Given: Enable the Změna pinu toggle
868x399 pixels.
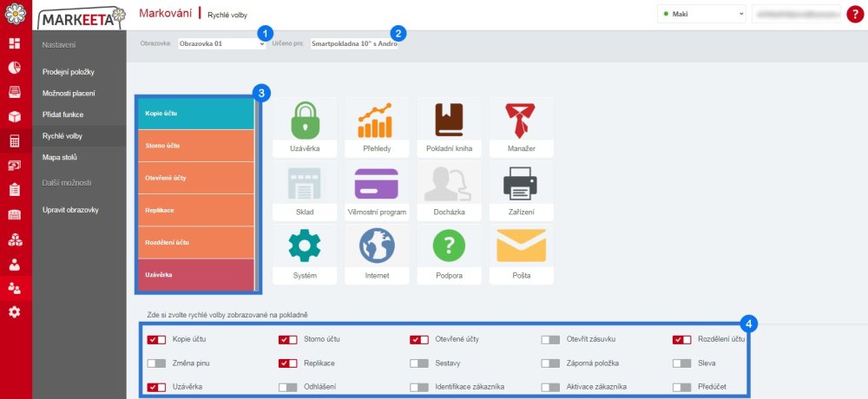Looking at the screenshot, I should pyautogui.click(x=156, y=363).
